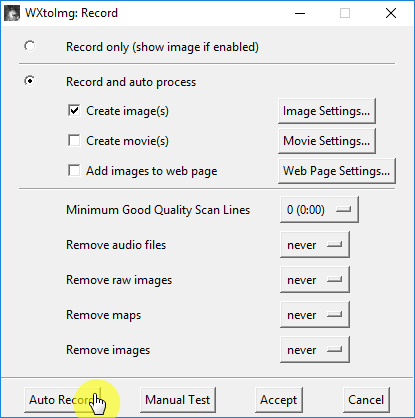Open the Remove images dropdown

[315, 350]
